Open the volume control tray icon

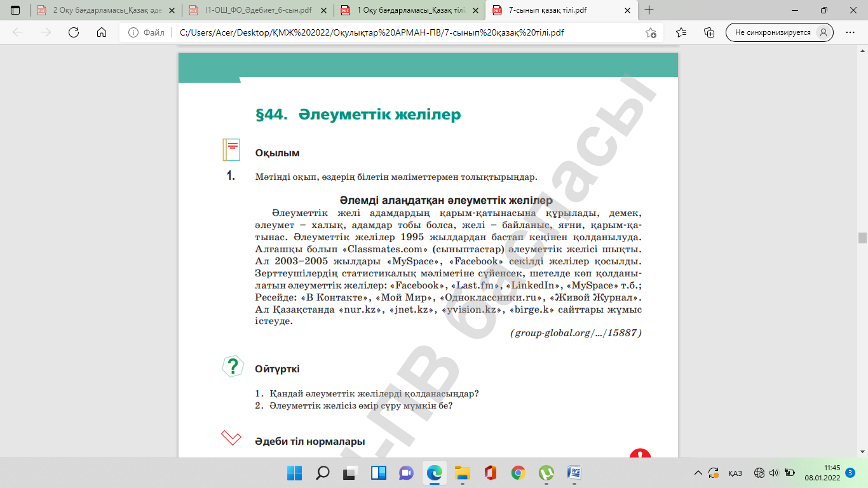click(774, 473)
